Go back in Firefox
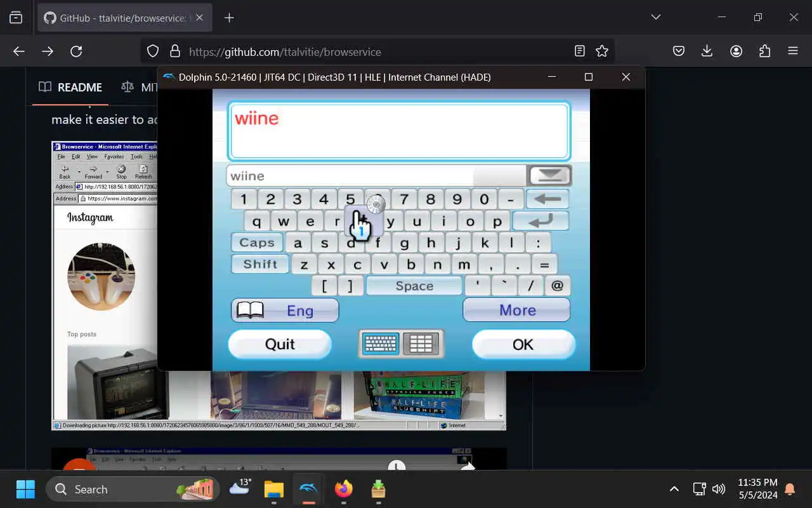812x508 pixels. click(x=19, y=51)
